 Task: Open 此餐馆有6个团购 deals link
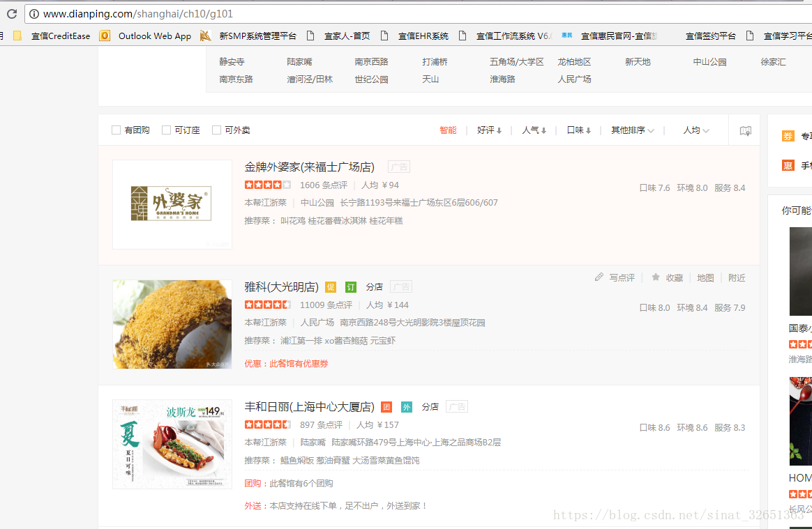pos(301,483)
